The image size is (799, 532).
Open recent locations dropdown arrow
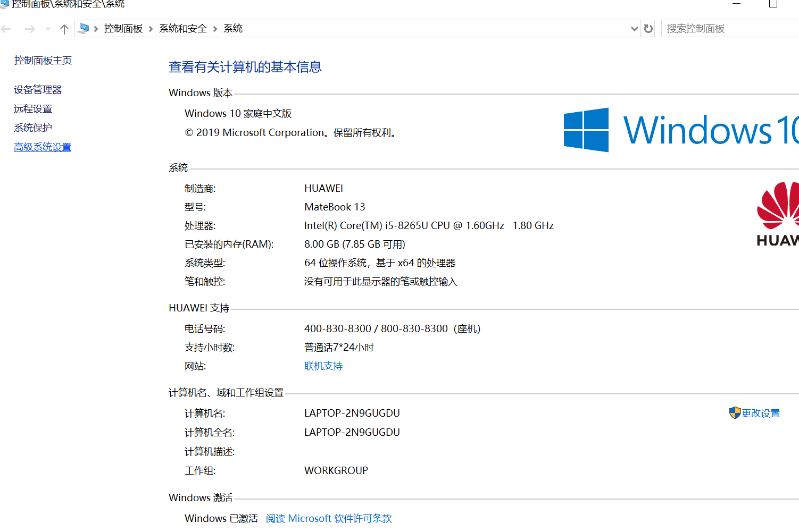pyautogui.click(x=48, y=29)
